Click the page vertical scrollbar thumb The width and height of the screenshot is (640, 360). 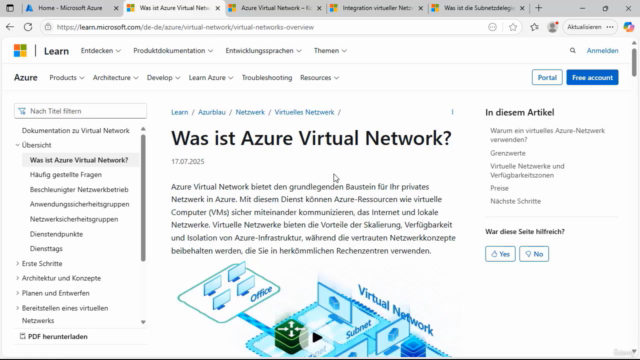coord(634,62)
